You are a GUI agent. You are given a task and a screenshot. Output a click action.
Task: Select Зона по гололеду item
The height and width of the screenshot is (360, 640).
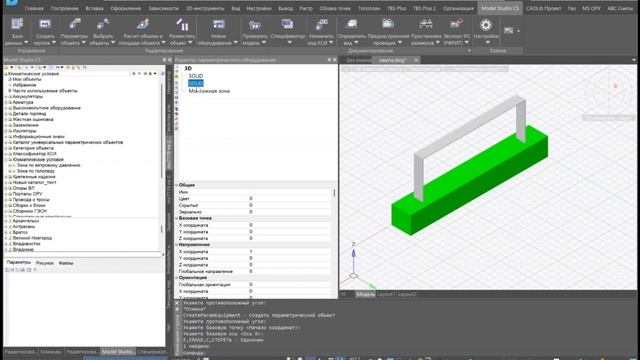pos(36,171)
